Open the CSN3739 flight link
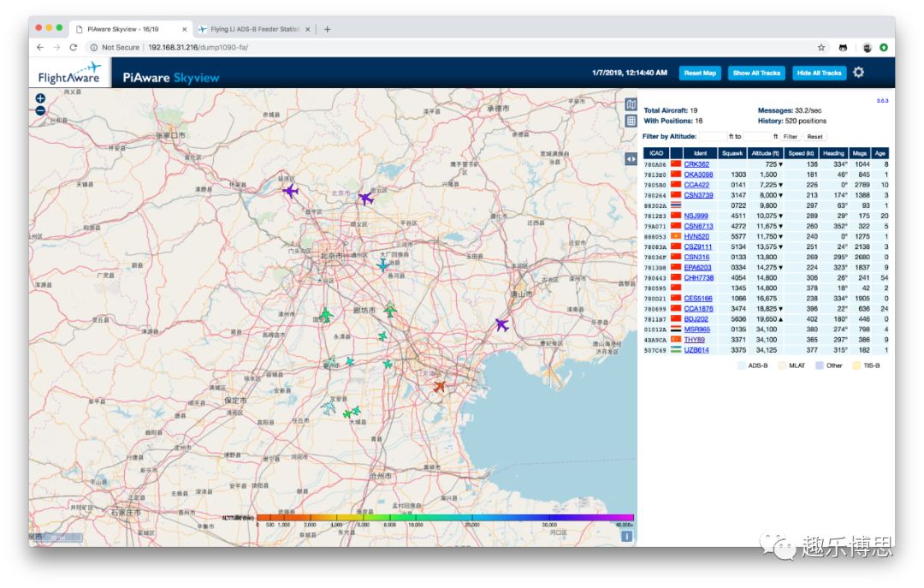The image size is (924, 588). (698, 195)
